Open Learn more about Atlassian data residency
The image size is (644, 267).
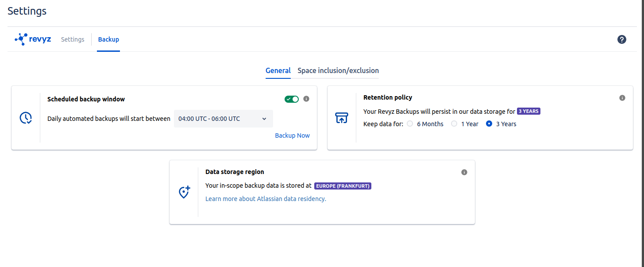coord(266,199)
